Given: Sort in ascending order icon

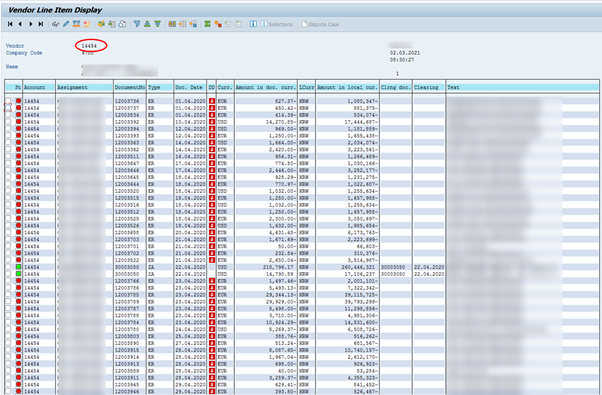Looking at the screenshot, I should click(x=147, y=24).
